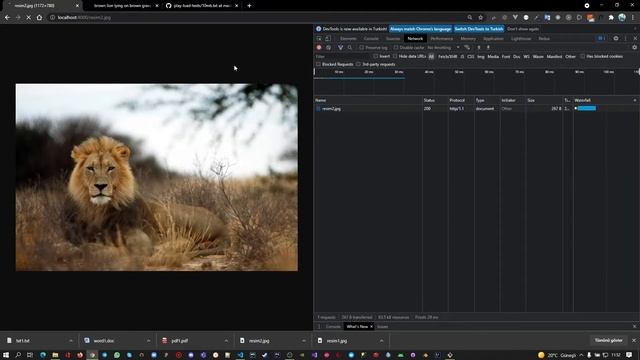Open Visual Studio Code from taskbar
This screenshot has width=640, height=360.
(240, 355)
